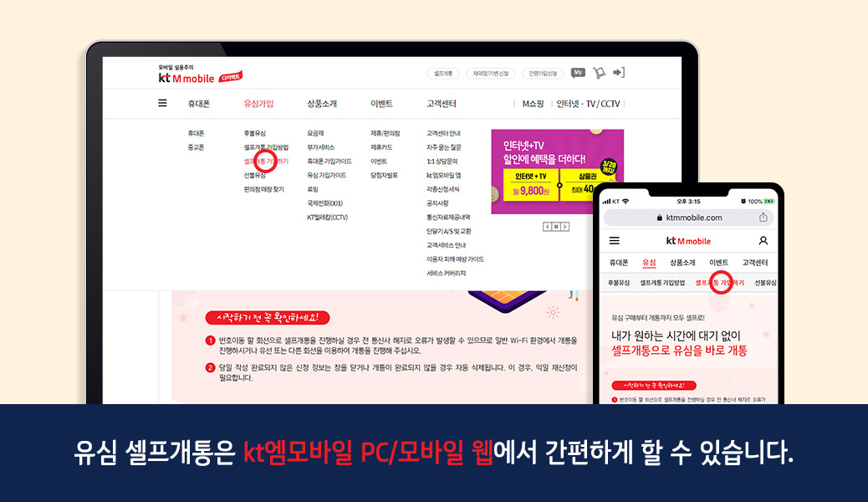Select 공지사항
This screenshot has height=502, width=868.
pos(437,203)
